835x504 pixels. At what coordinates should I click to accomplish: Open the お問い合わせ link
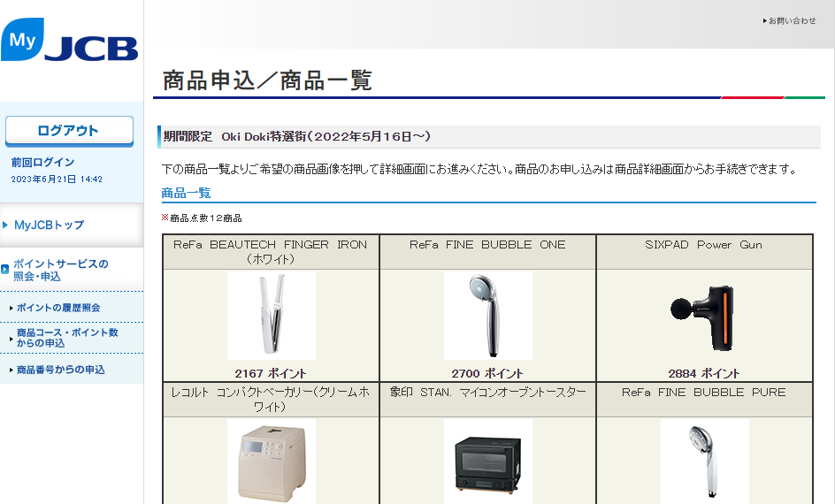tap(792, 20)
